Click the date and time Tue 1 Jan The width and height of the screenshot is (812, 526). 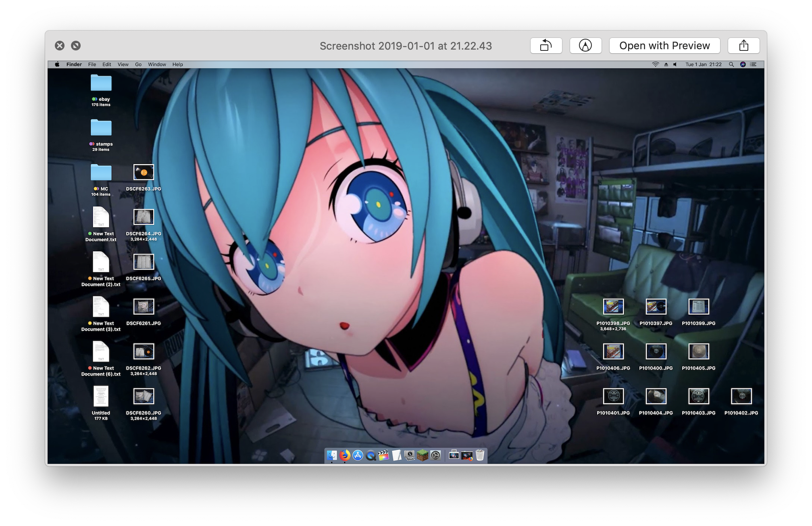(704, 64)
